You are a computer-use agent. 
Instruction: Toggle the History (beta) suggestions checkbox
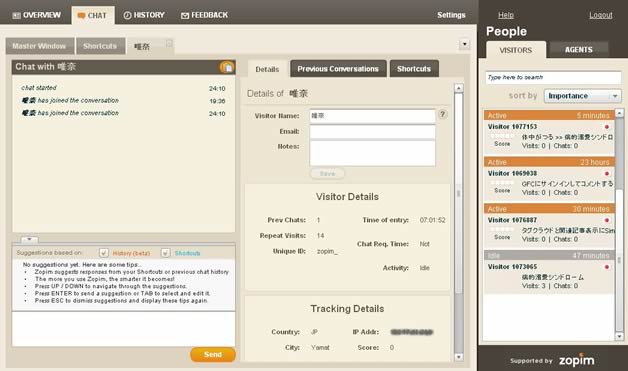click(x=104, y=253)
